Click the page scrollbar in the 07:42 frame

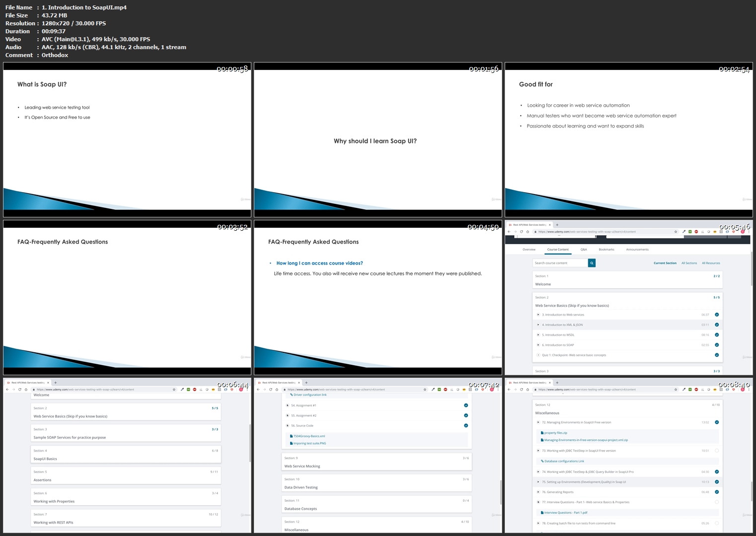pos(501,491)
